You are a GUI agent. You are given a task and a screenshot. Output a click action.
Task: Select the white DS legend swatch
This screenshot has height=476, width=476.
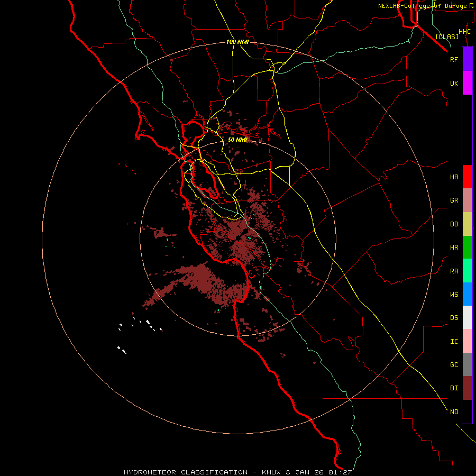point(467,317)
